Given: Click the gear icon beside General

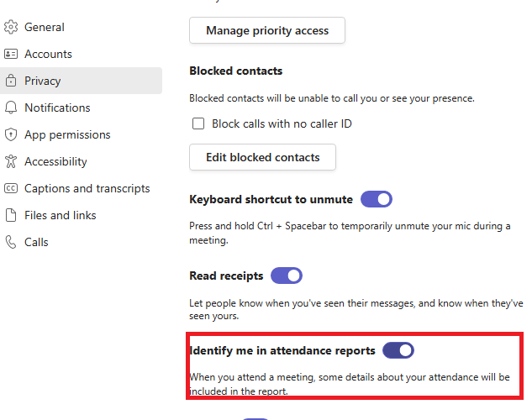Looking at the screenshot, I should (11, 27).
